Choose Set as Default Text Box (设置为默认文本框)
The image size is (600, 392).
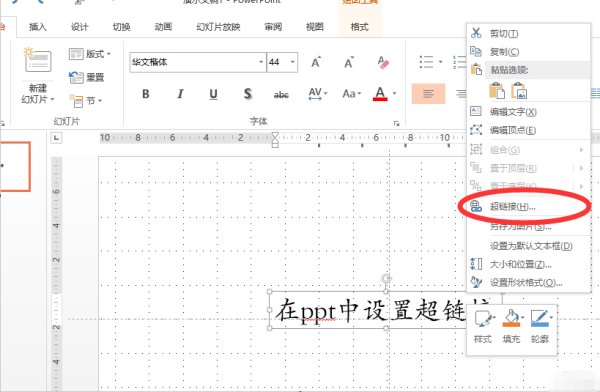coord(528,246)
